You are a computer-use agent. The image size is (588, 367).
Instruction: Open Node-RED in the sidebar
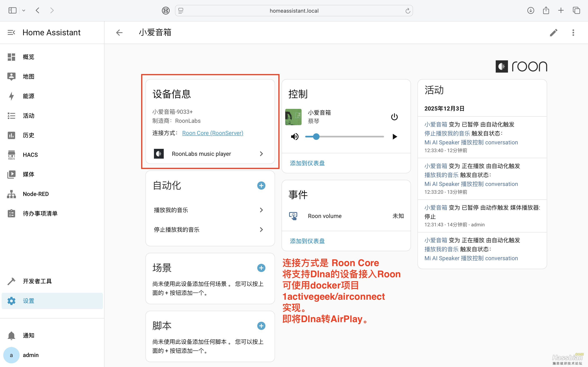coord(36,194)
